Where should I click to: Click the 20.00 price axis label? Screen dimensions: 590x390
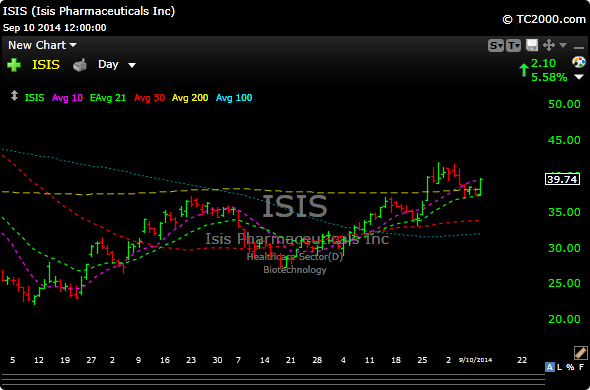point(564,319)
